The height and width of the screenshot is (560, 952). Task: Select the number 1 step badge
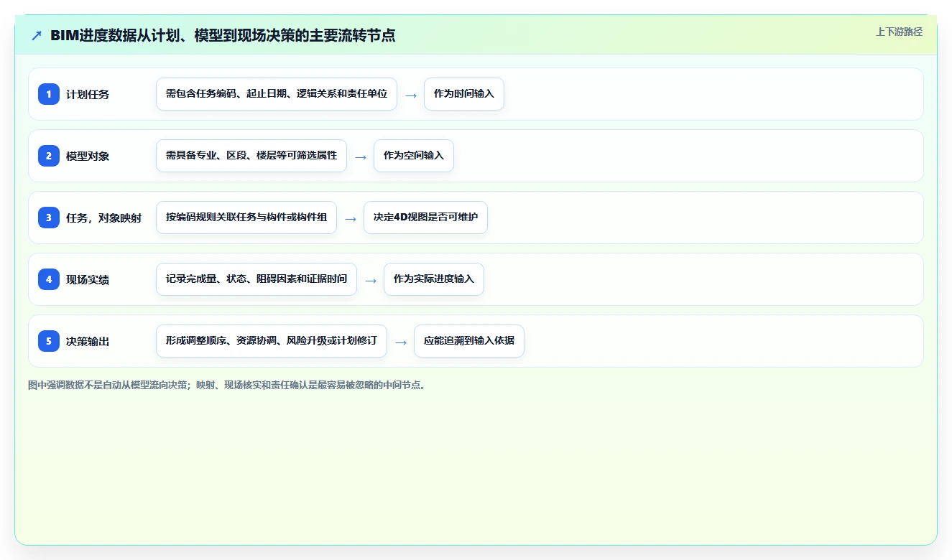click(x=49, y=93)
